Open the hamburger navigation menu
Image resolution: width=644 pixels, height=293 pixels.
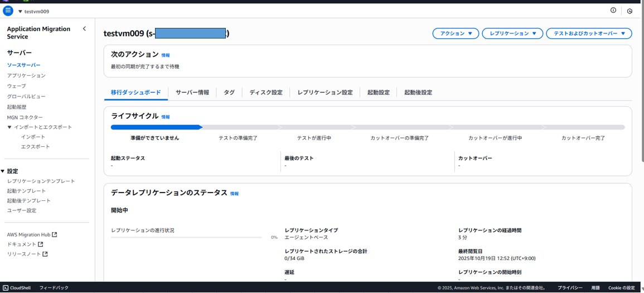pos(8,11)
